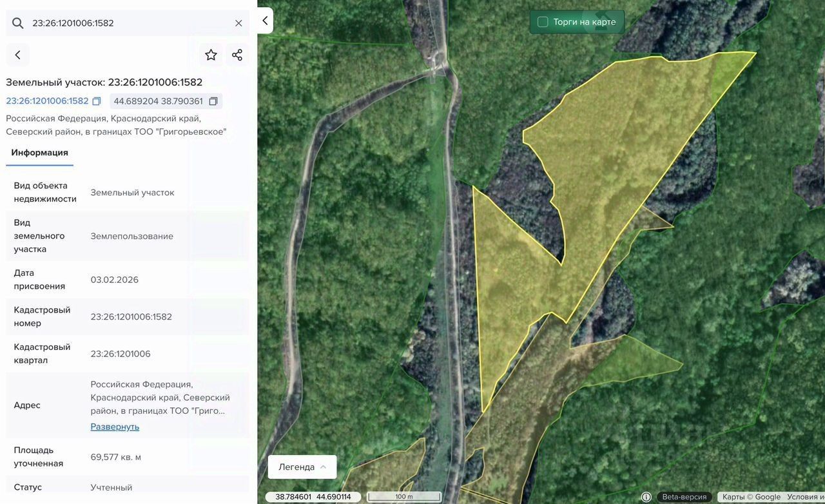Clear the cadastral number search field
Image resolution: width=825 pixels, height=504 pixels.
click(238, 23)
